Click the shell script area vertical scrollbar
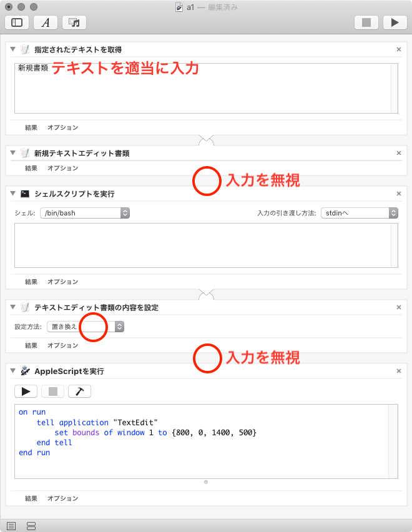Viewport: 412px width, 532px height. click(x=395, y=245)
